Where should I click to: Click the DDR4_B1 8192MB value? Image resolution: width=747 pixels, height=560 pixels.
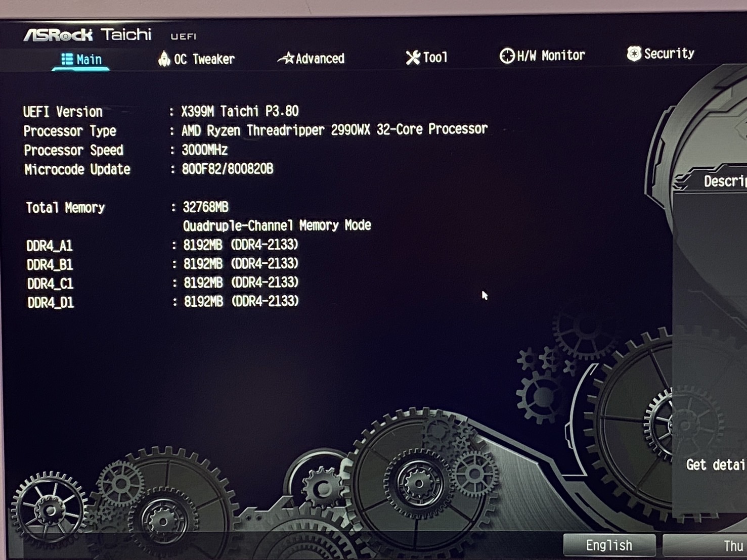(241, 264)
